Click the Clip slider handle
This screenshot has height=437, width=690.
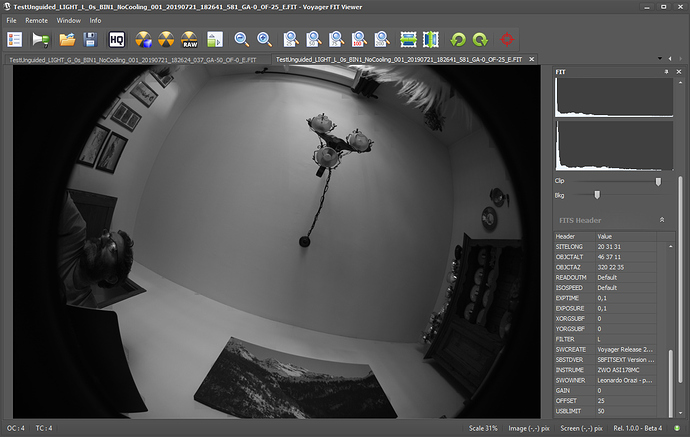(x=658, y=181)
